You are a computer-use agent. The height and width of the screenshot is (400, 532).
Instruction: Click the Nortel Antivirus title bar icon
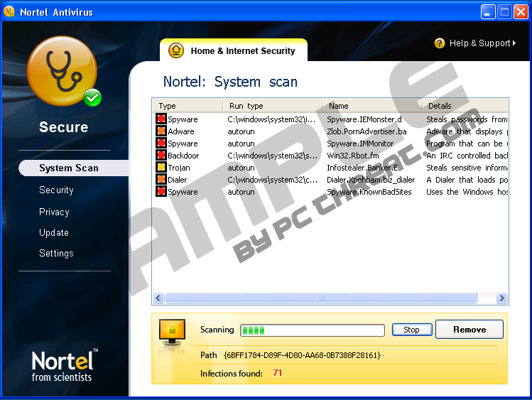[x=9, y=12]
